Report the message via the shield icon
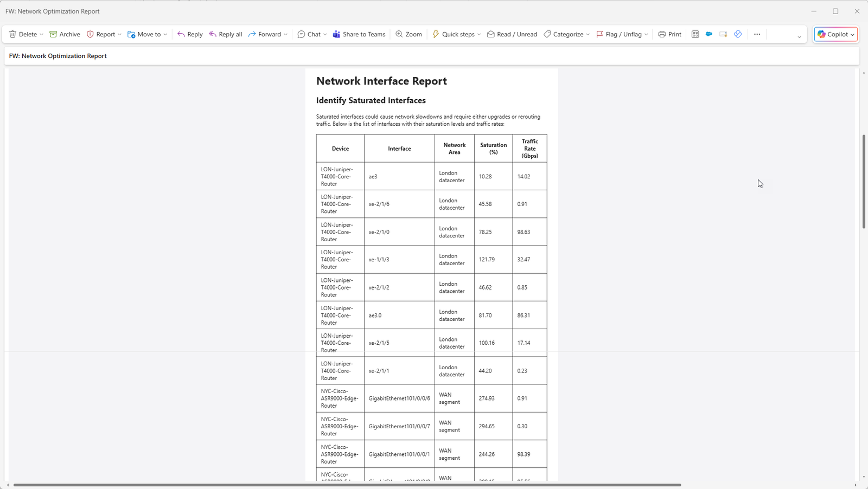868x489 pixels. pyautogui.click(x=101, y=34)
